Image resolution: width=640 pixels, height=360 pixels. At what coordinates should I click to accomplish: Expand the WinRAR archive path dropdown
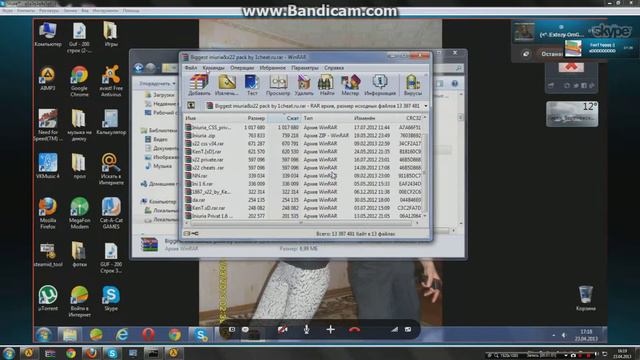tap(426, 106)
